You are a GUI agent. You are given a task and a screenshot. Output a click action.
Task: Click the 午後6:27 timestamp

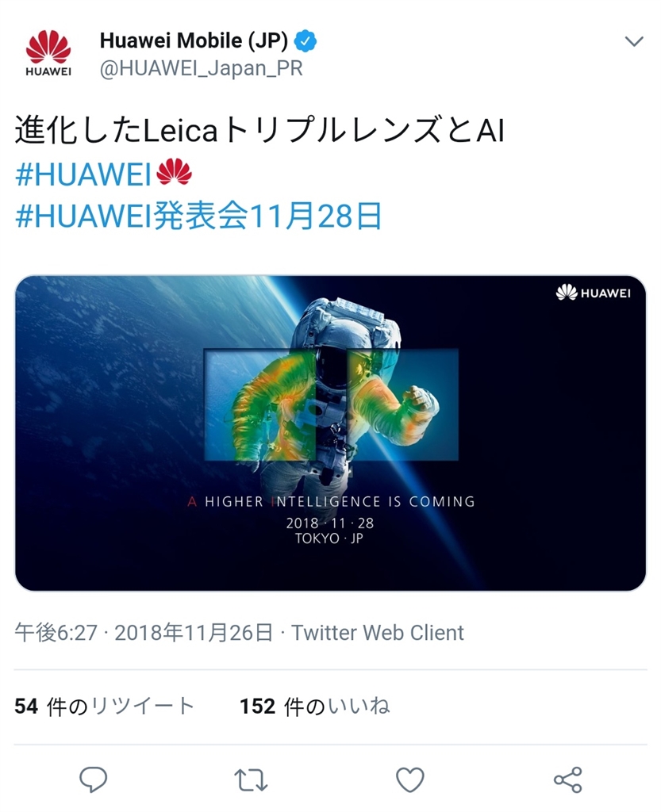coord(56,633)
